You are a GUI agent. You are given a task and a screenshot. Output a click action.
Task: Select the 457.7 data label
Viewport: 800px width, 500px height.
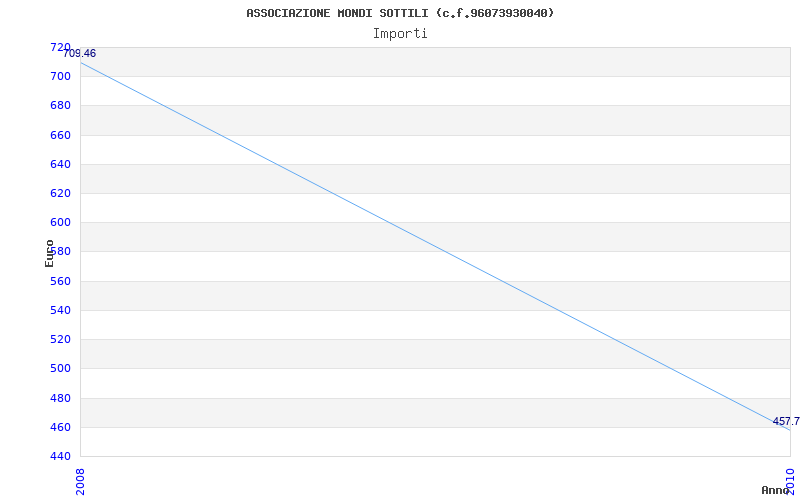(x=786, y=421)
